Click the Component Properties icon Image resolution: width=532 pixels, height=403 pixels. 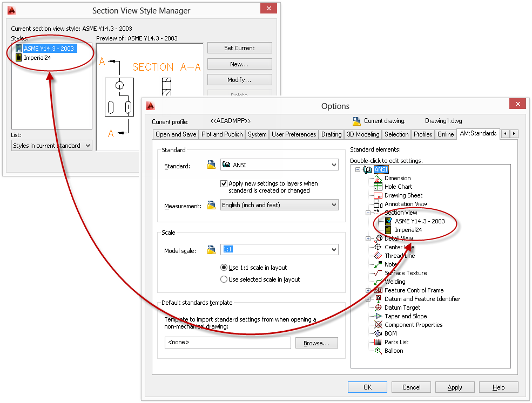pos(378,325)
